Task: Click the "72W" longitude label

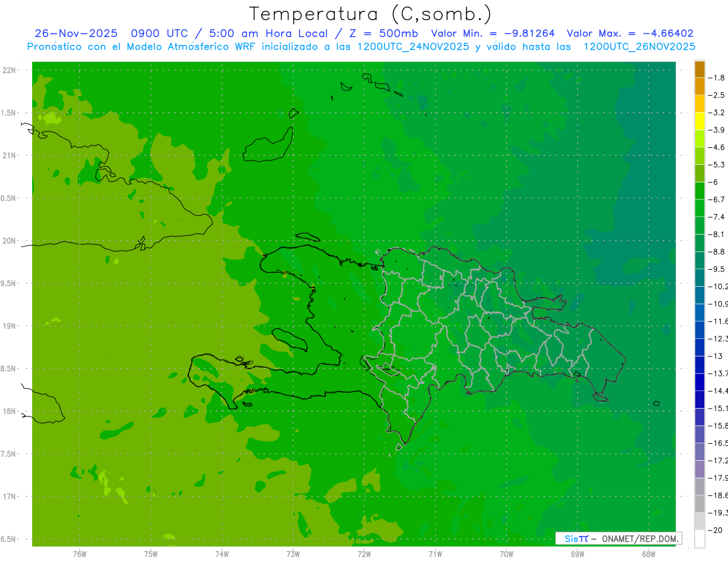Action: 364,554
